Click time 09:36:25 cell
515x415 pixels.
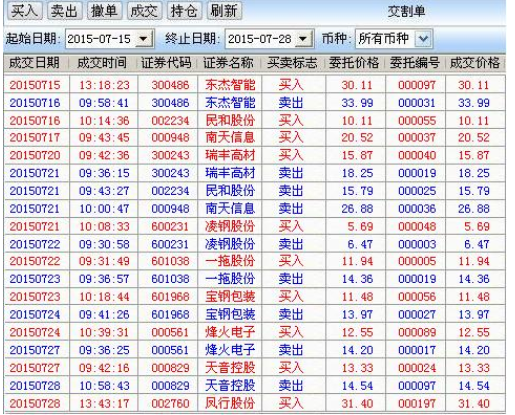104,350
